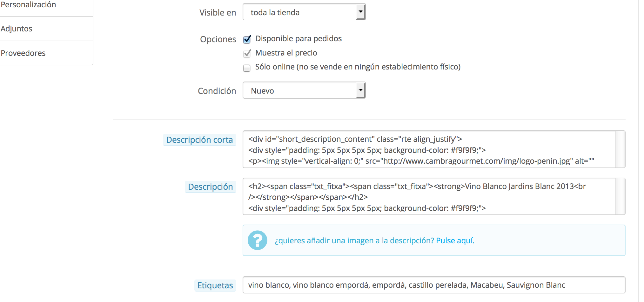
Task: Open the Visible en dropdown
Action: point(304,12)
